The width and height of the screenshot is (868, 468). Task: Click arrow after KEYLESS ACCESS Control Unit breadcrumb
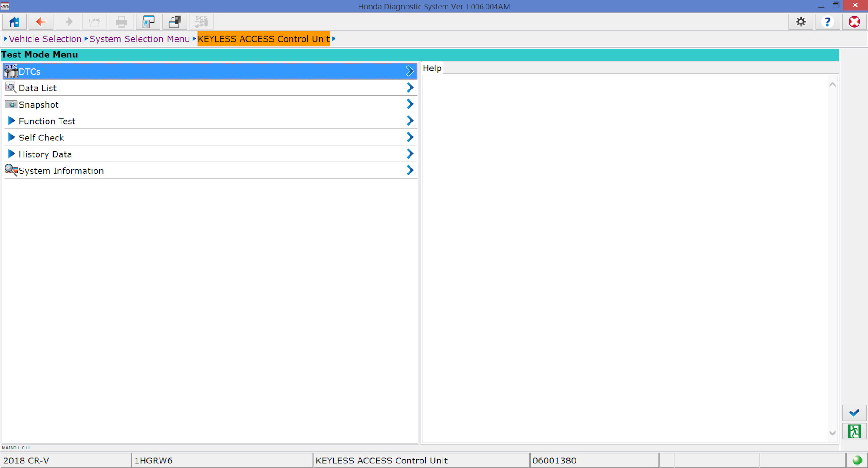[x=334, y=39]
